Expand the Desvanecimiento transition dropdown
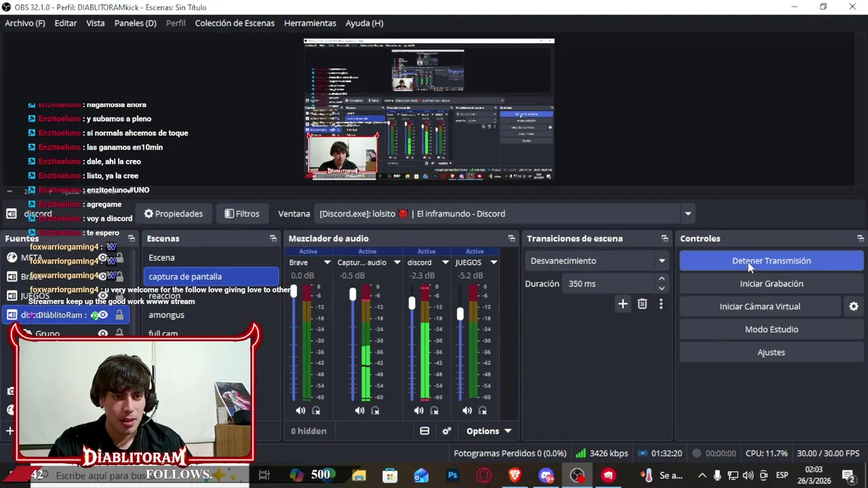868x488 pixels. click(662, 261)
